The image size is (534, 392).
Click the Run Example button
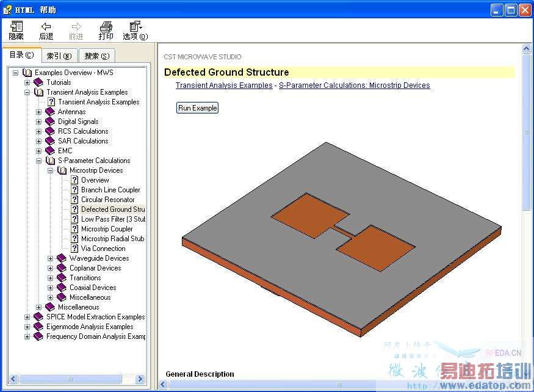pyautogui.click(x=197, y=108)
